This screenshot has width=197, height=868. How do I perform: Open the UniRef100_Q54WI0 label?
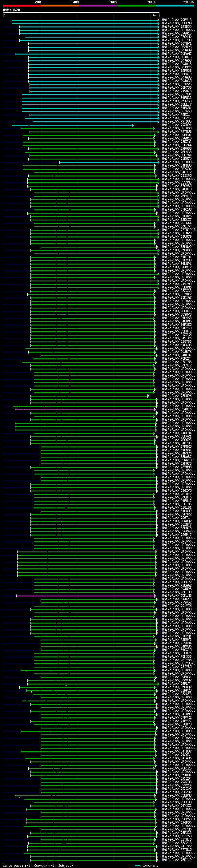[177, 410]
